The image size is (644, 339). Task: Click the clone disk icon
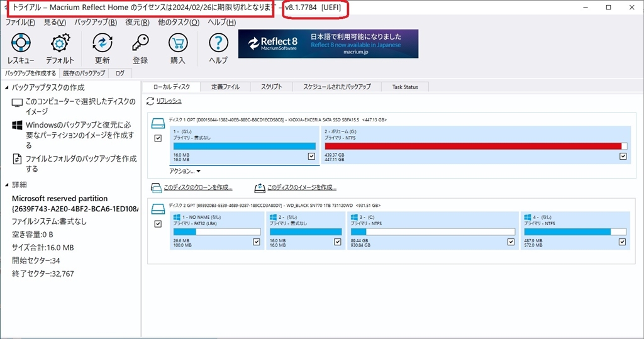156,188
